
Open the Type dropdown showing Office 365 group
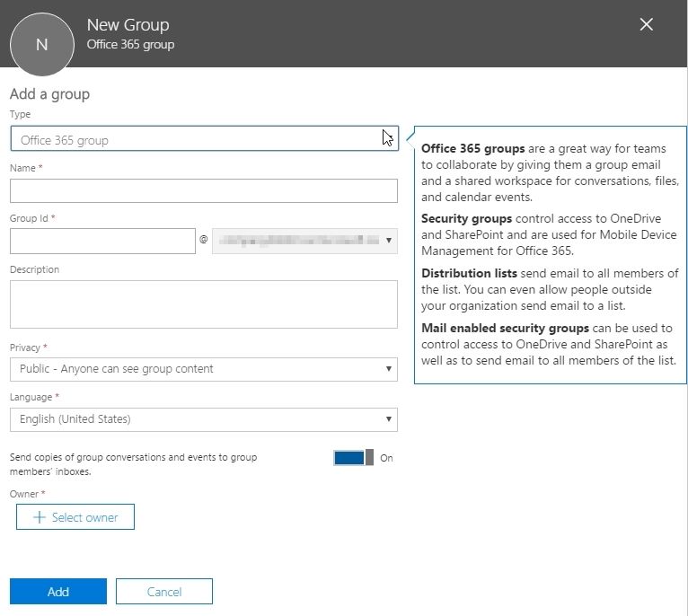point(205,138)
